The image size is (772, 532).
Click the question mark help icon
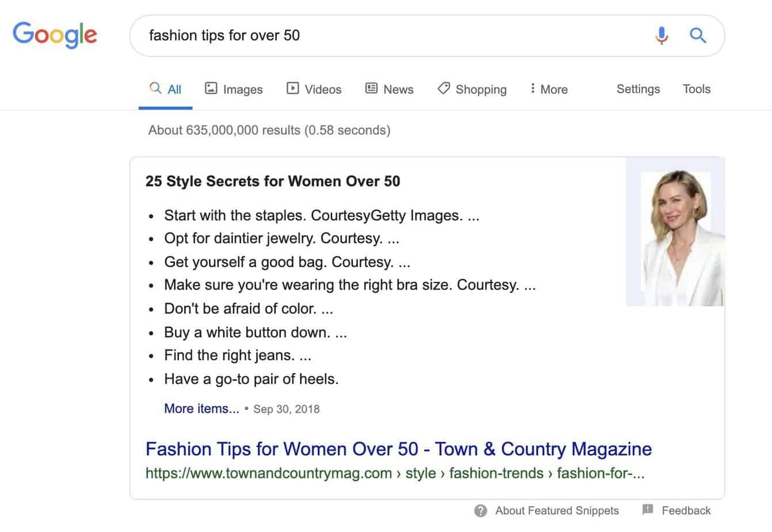(481, 511)
